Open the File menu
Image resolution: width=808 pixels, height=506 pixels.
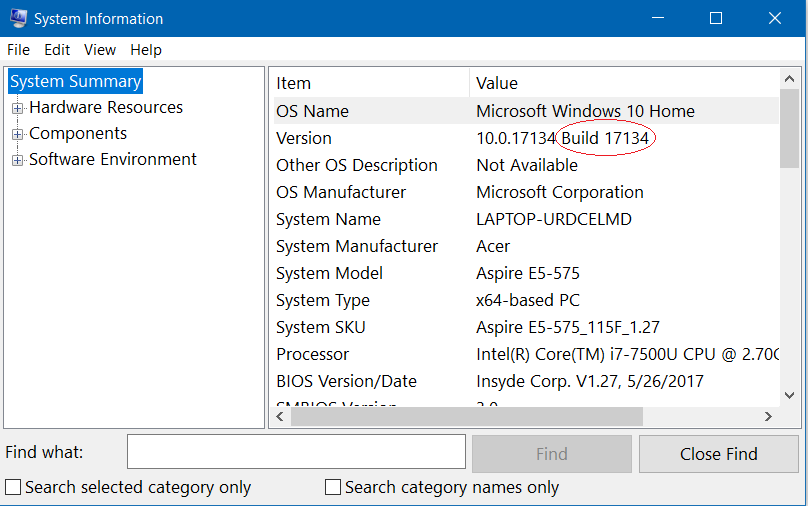[x=18, y=50]
